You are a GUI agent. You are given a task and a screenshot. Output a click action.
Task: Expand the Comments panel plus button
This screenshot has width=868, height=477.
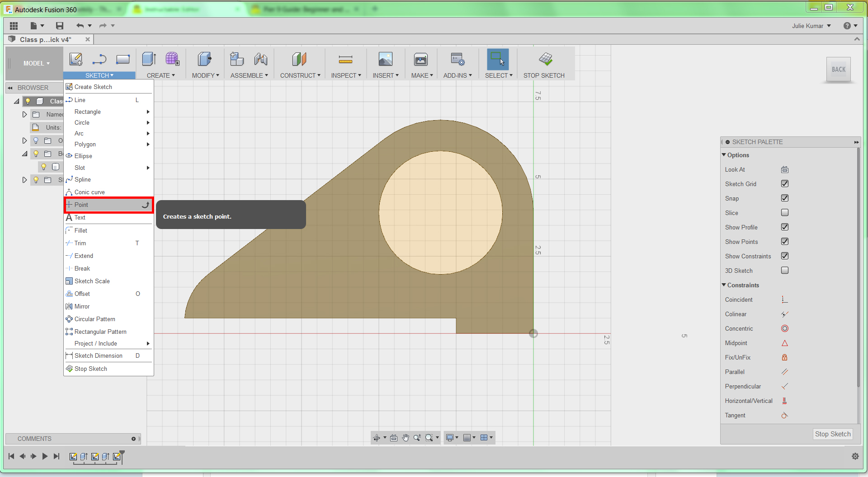click(133, 439)
